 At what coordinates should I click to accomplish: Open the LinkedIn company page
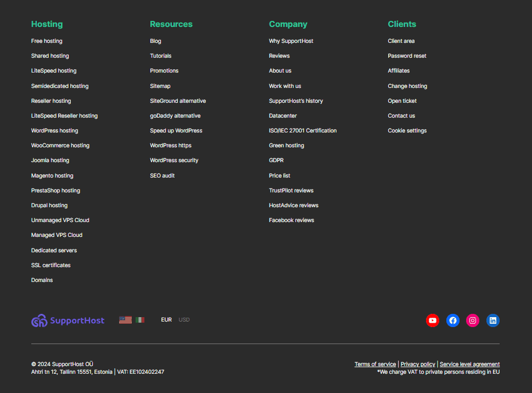(x=492, y=320)
